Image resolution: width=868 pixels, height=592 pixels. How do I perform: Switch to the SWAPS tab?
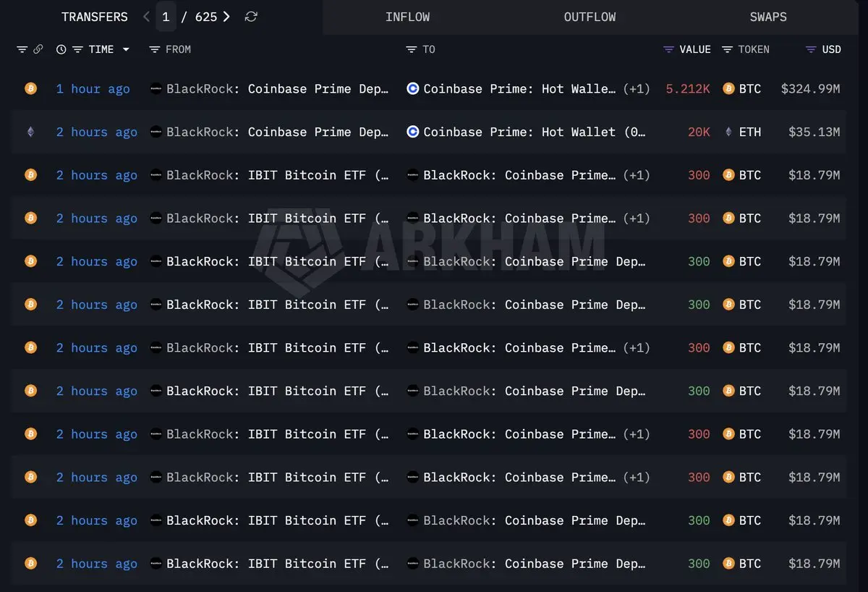[767, 17]
